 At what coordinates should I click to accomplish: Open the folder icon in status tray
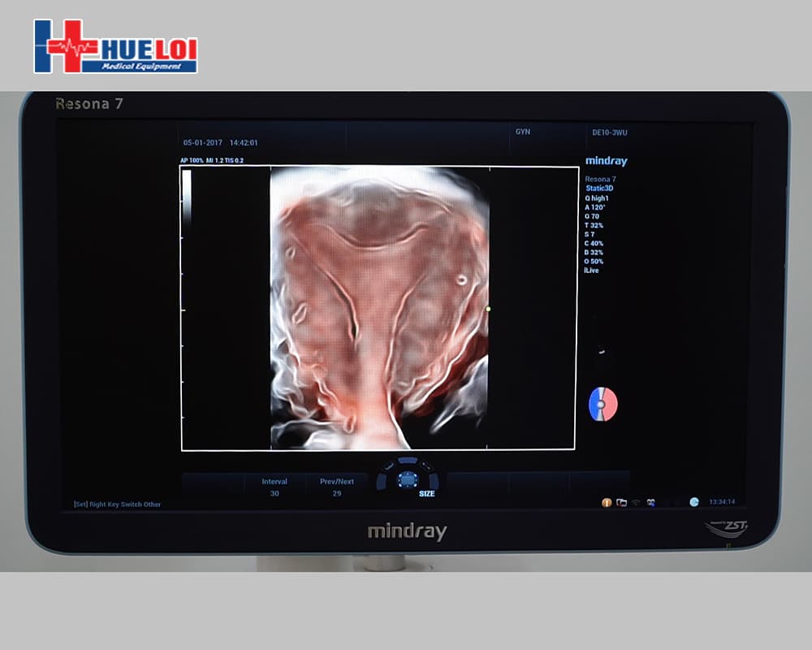(621, 502)
